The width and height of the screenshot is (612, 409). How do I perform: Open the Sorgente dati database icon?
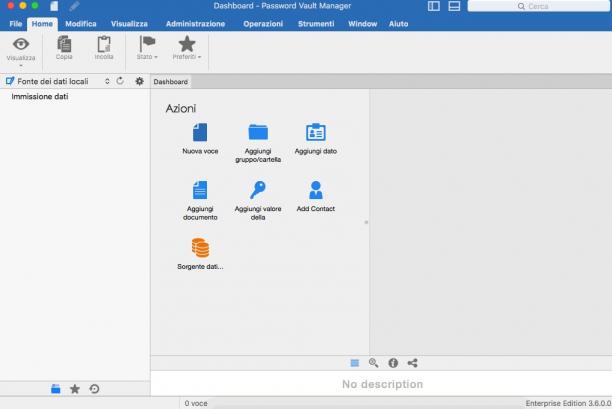point(200,248)
